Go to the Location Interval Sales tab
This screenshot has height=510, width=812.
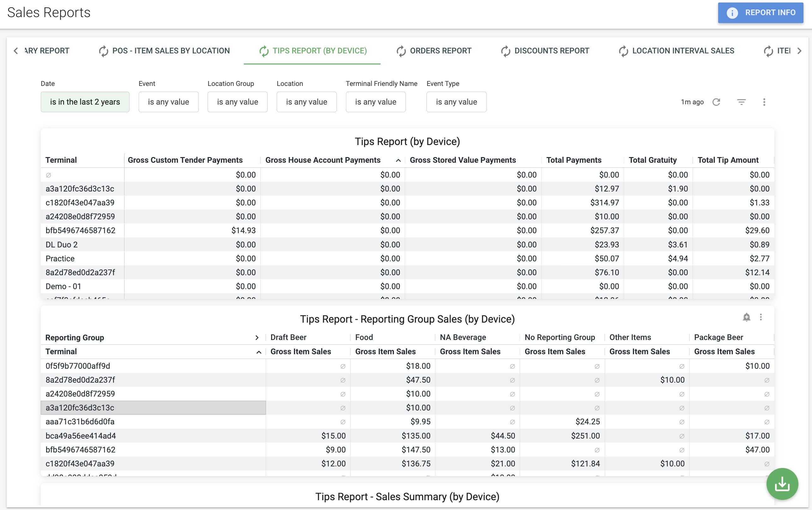click(x=676, y=51)
